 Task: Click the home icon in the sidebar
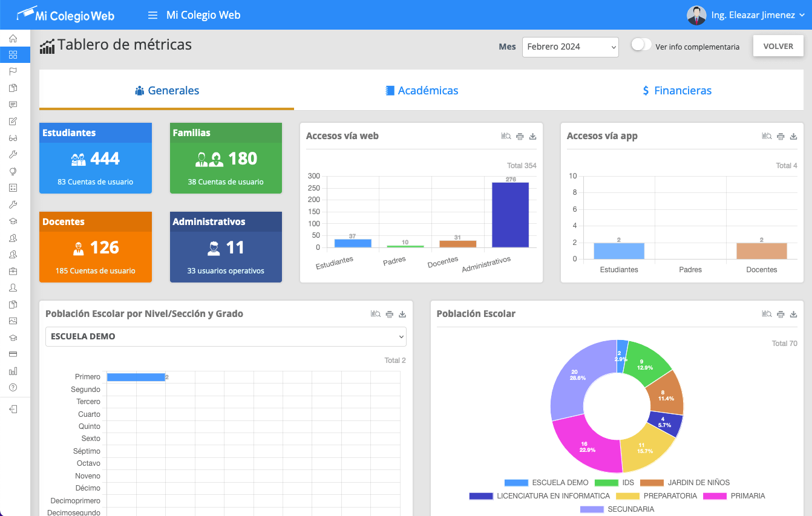click(13, 38)
